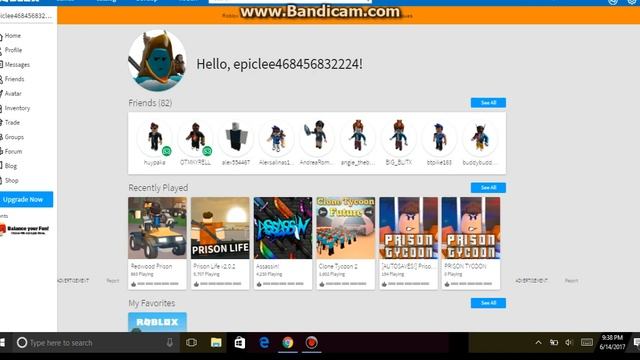Screen dimensions: 640x360
Task: Open the large profile avatar picture
Action: (157, 61)
